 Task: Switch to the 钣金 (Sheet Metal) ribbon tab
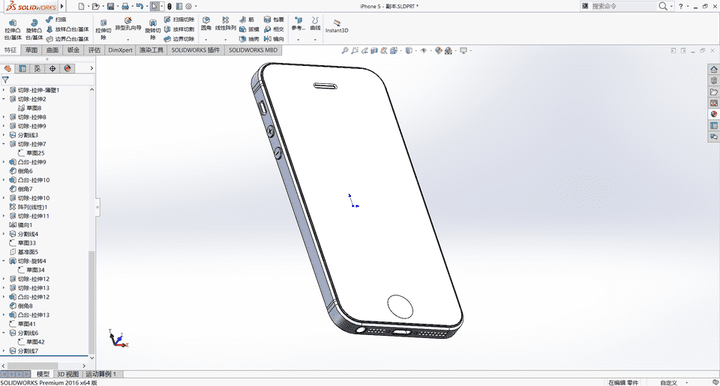[73, 50]
